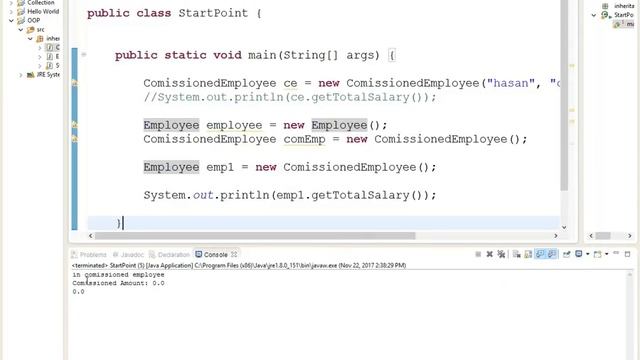Click the commented-out System.out.println line
Image resolution: width=640 pixels, height=360 pixels.
[290, 98]
